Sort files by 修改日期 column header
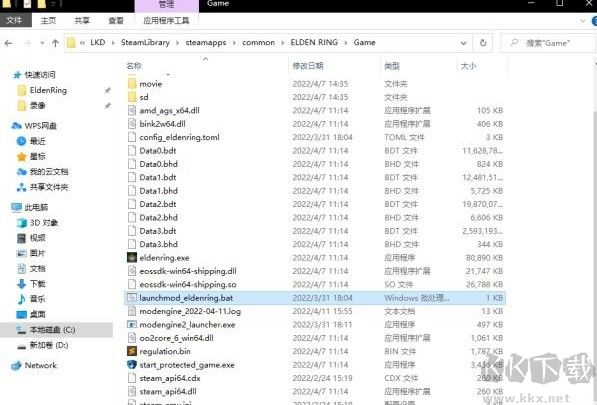The width and height of the screenshot is (597, 405). 308,66
